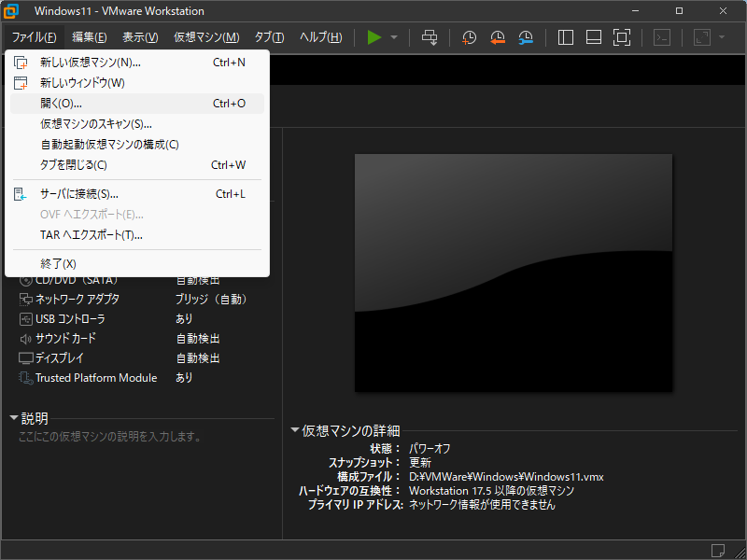Open the タブ(T) menu

pos(269,37)
